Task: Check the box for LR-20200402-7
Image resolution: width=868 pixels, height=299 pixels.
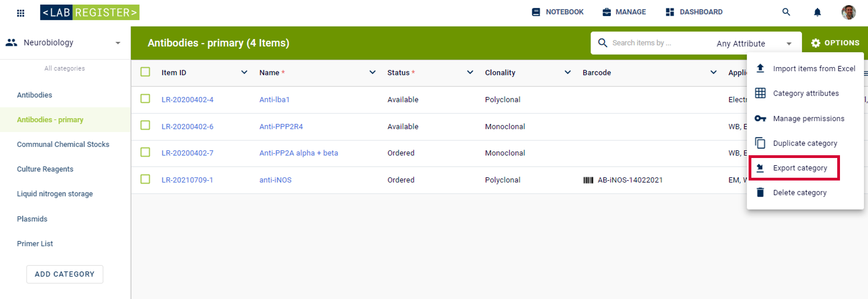Action: (x=146, y=152)
